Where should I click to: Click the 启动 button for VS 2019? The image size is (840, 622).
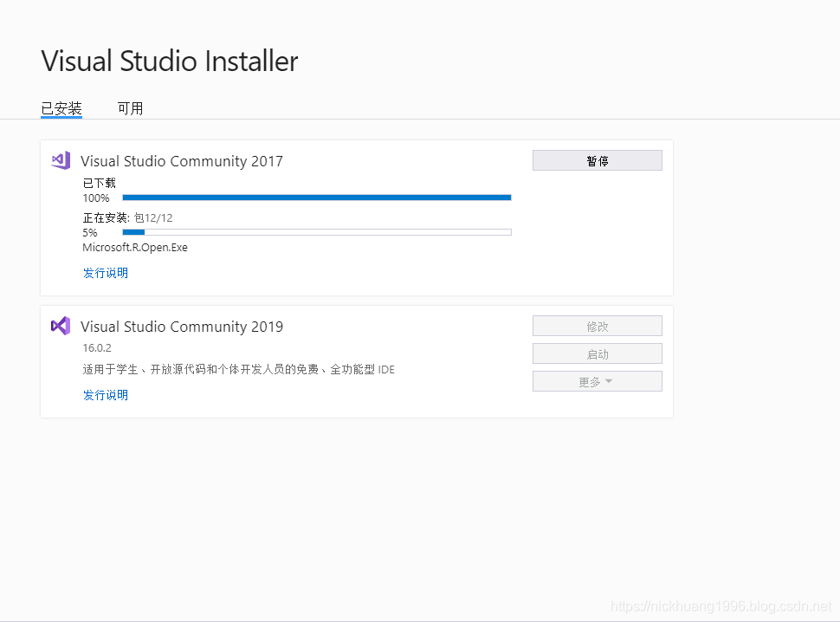[598, 353]
